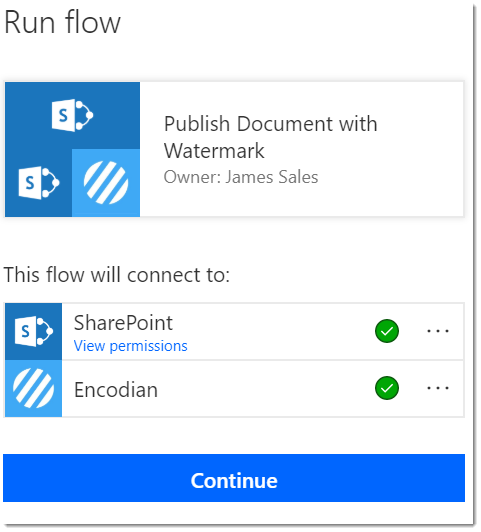
Task: Click the SharePoint connector icon in connections list
Action: pos(33,331)
